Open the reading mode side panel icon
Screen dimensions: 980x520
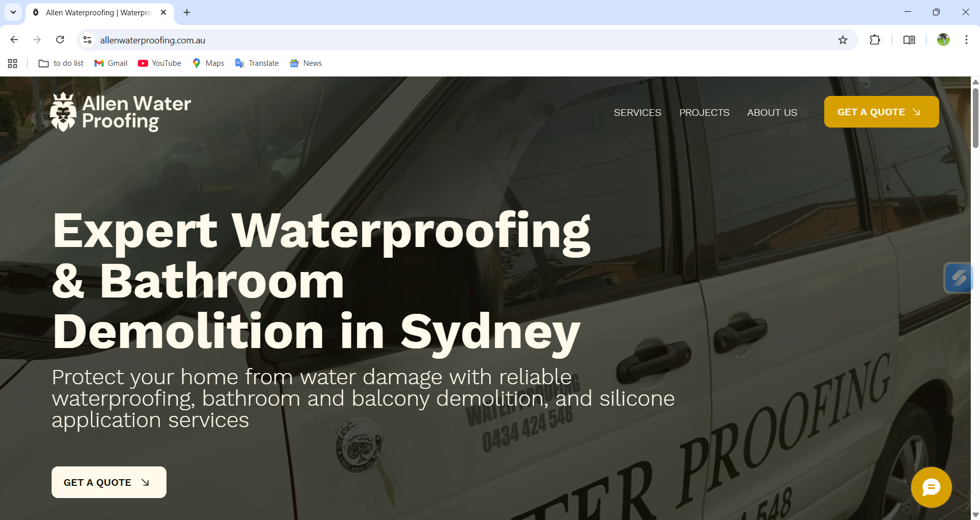tap(909, 40)
